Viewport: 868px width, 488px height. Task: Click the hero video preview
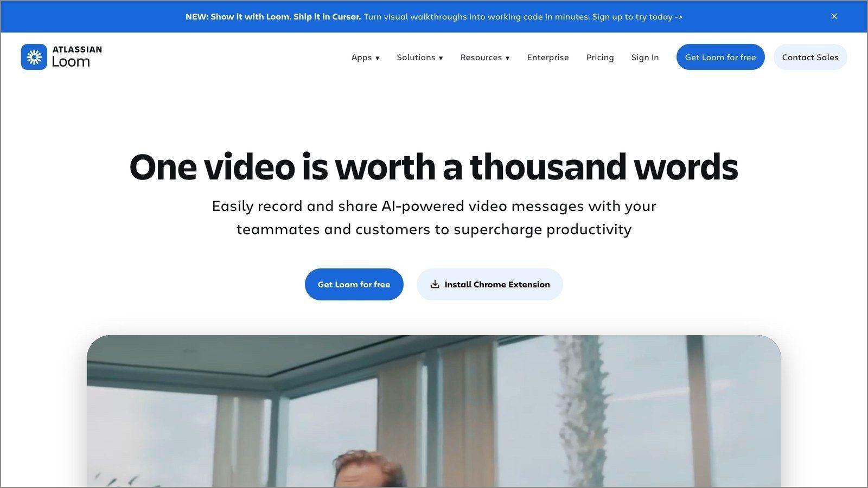click(x=434, y=411)
